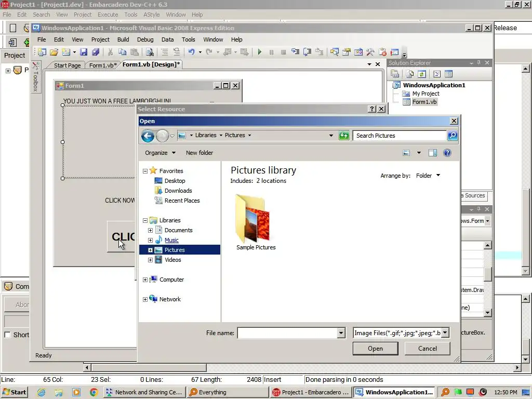
Task: Expand the Documents library node
Action: (150, 230)
